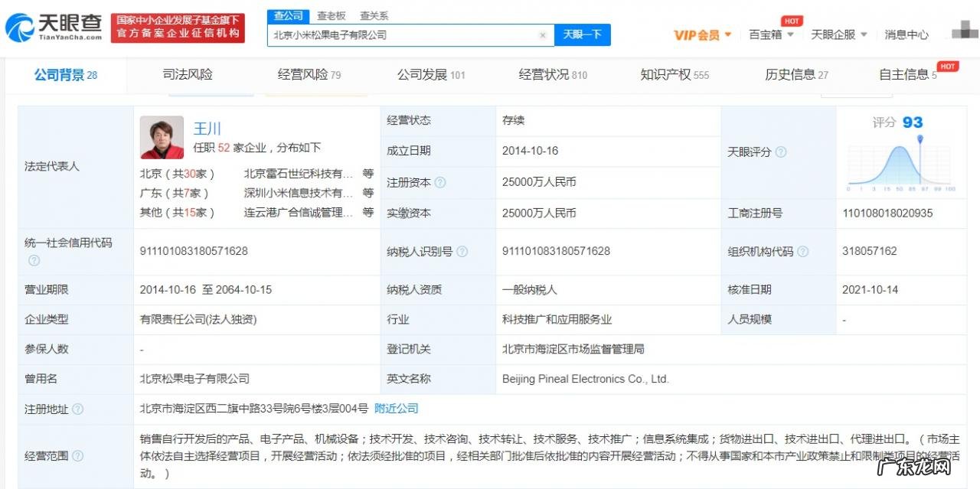
Task: Click 王川's profile photo
Action: (161, 138)
